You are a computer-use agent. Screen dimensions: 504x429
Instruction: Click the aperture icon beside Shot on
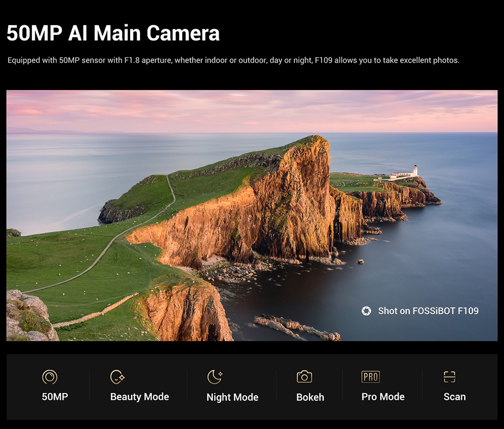click(x=366, y=311)
